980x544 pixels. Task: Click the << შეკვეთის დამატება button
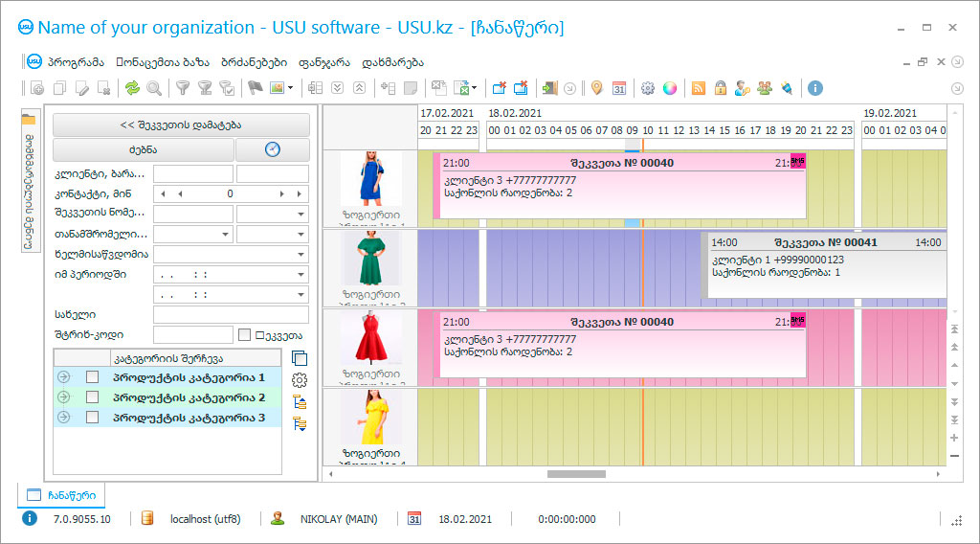[x=181, y=125]
